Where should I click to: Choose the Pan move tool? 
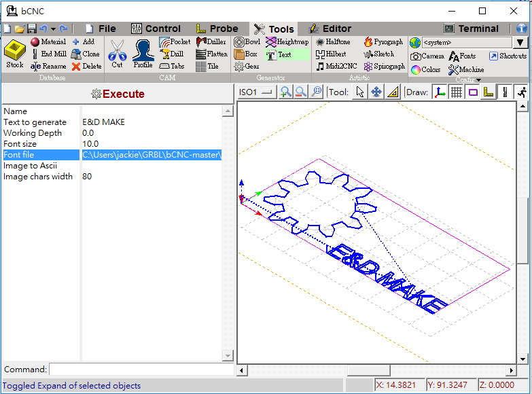tap(376, 92)
